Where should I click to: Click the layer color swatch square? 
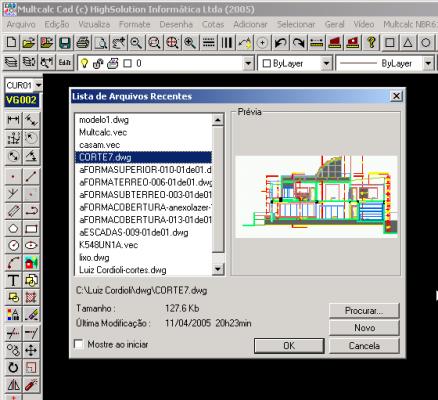(127, 63)
